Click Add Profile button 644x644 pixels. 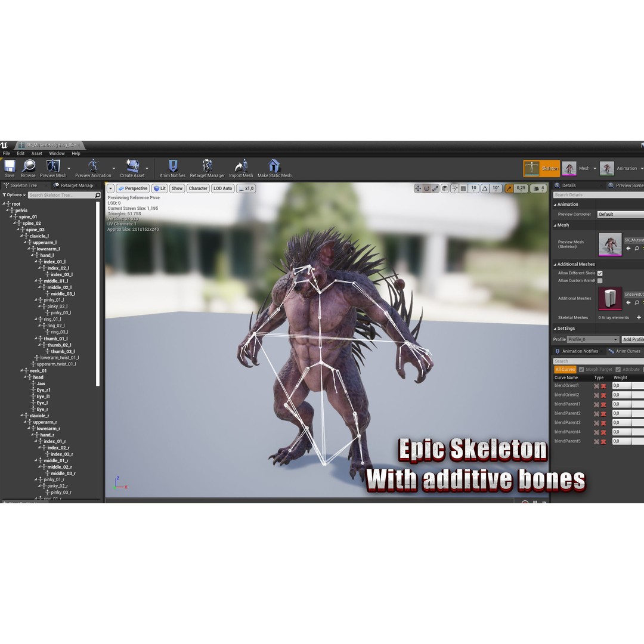(x=633, y=340)
